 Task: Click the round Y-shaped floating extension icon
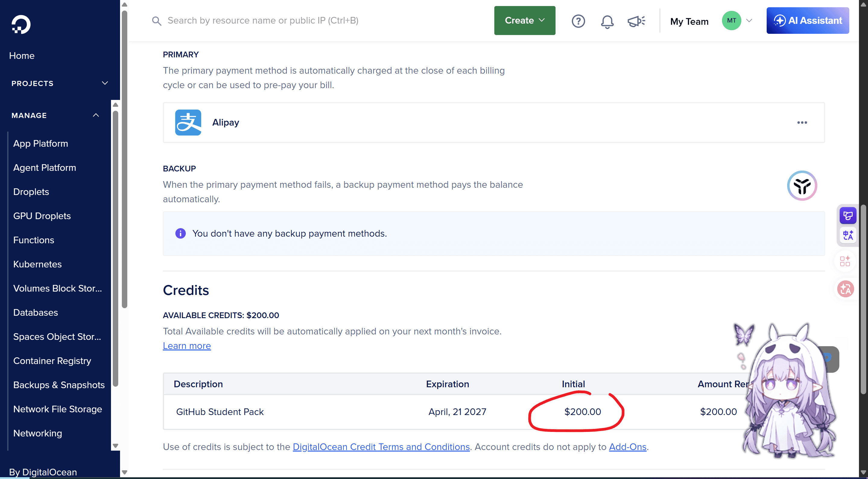point(802,186)
